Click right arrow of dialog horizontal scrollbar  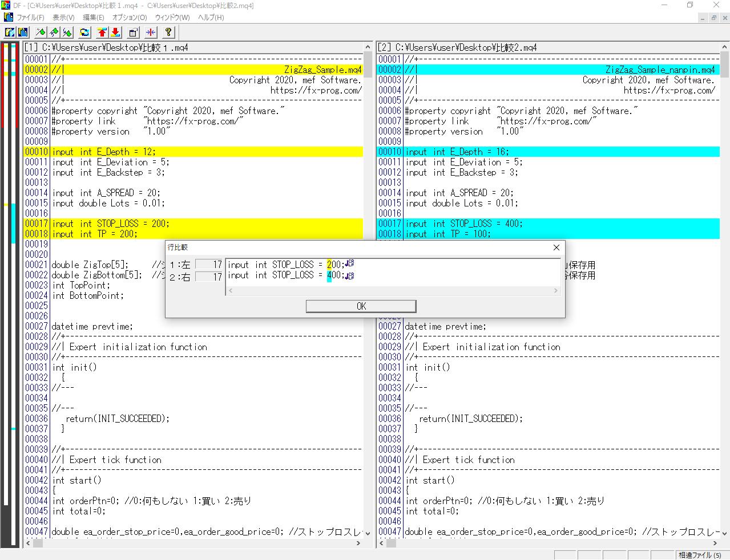555,291
